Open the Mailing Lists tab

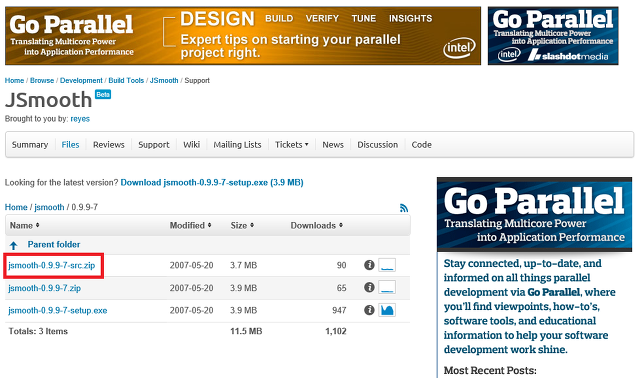237,145
